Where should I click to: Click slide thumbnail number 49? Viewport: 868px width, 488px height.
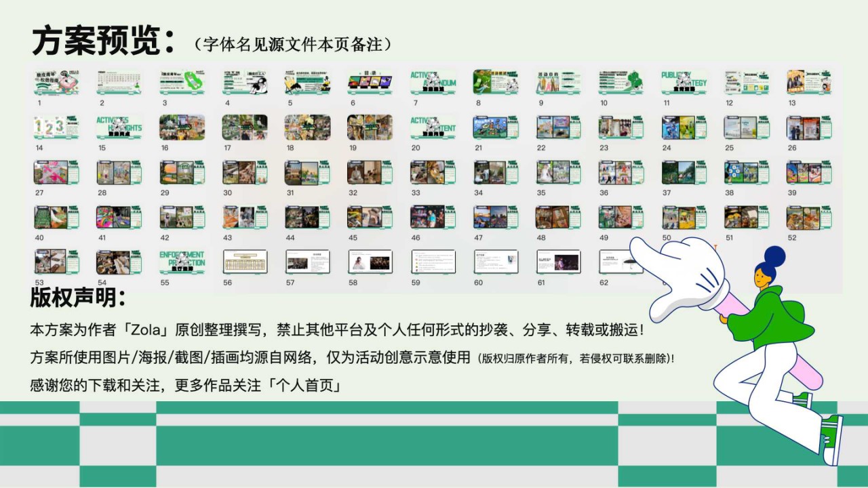click(x=621, y=218)
